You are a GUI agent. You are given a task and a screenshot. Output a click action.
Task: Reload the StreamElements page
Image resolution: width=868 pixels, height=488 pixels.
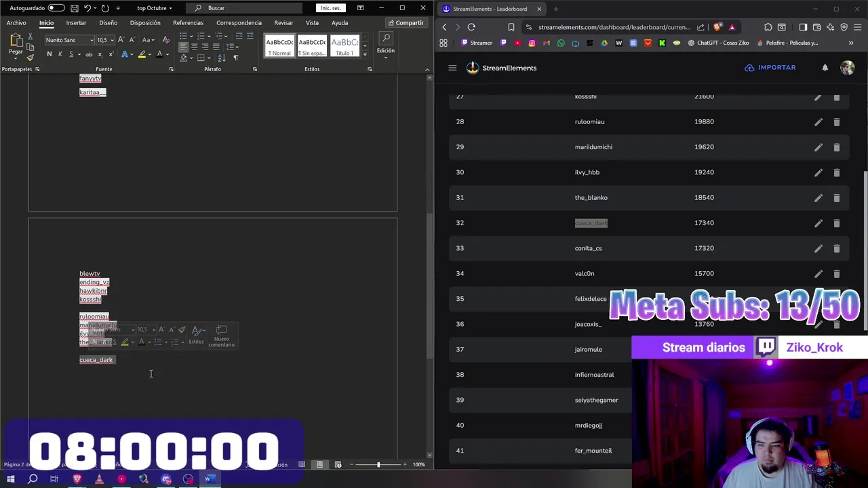471,27
